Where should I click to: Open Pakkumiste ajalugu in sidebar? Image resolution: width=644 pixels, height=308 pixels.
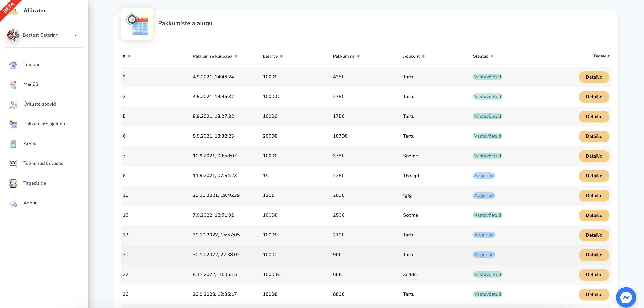coord(44,124)
